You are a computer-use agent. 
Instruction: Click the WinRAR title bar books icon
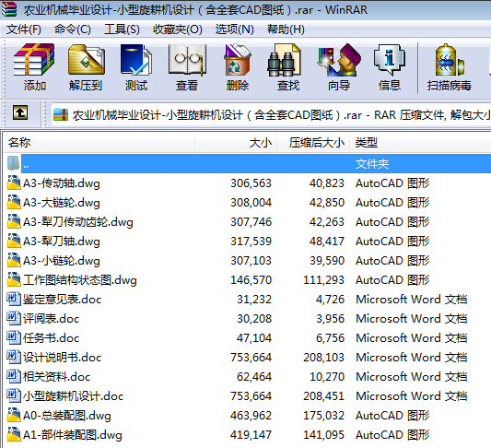(x=9, y=9)
